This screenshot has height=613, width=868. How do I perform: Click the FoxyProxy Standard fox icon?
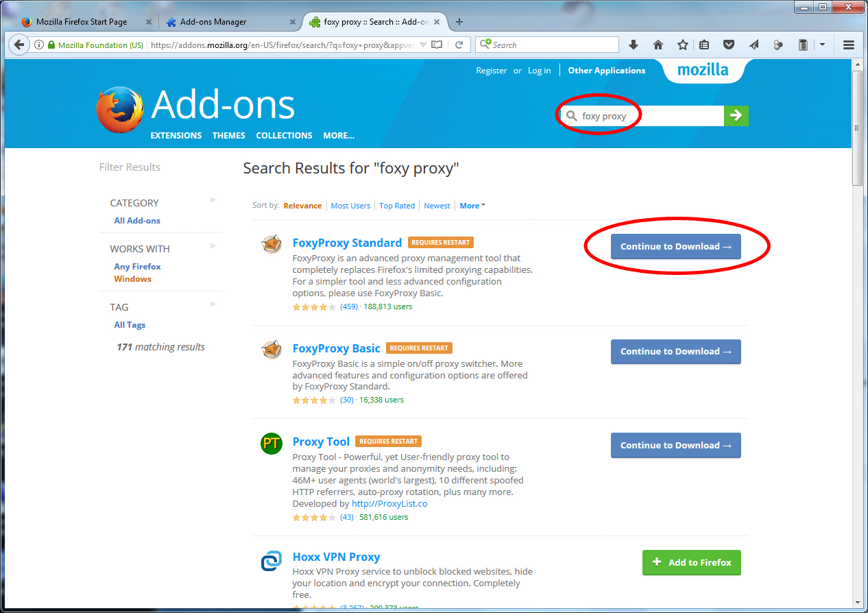coord(272,244)
